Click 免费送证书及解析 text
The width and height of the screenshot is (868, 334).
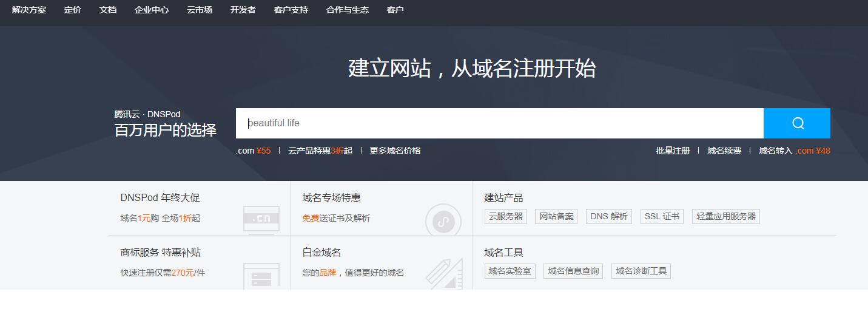point(337,218)
